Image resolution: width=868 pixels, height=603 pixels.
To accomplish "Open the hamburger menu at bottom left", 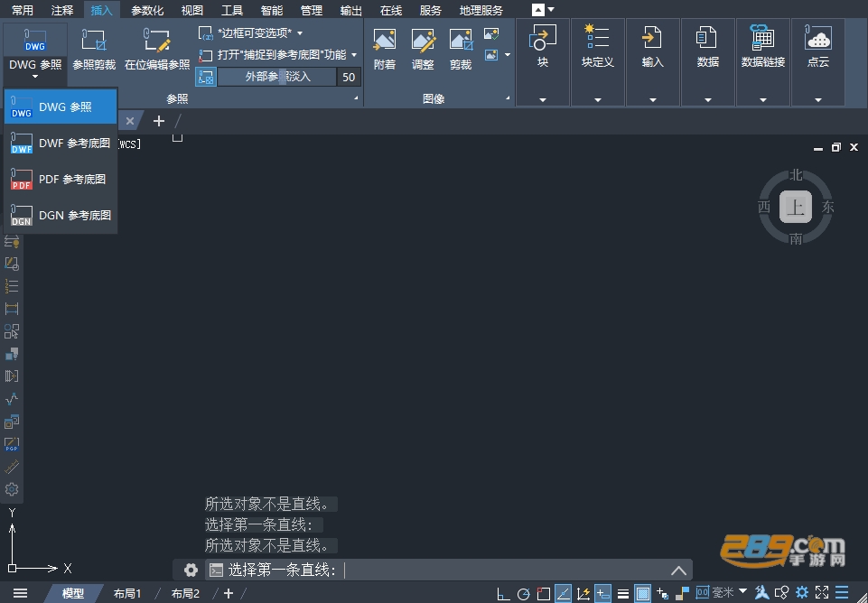I will click(21, 593).
